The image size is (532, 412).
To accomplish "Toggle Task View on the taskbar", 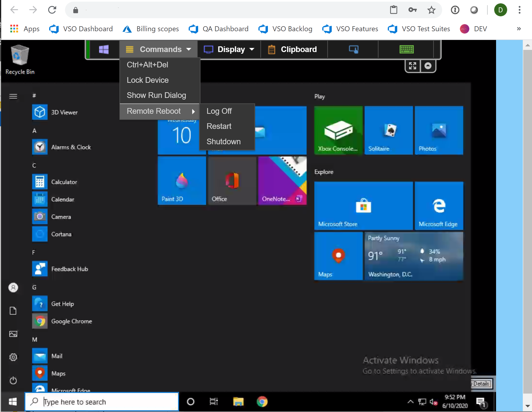I will pyautogui.click(x=213, y=401).
